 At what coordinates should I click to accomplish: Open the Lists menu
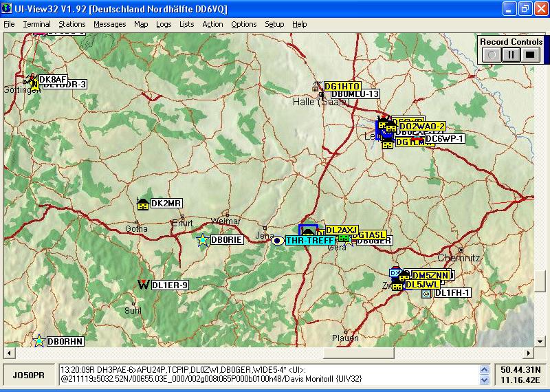[x=186, y=24]
